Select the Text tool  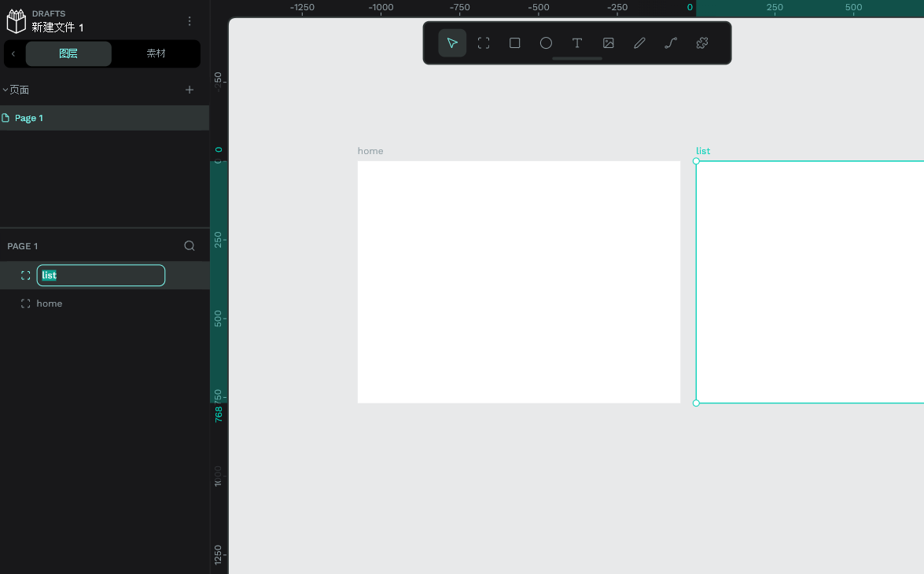pos(577,43)
